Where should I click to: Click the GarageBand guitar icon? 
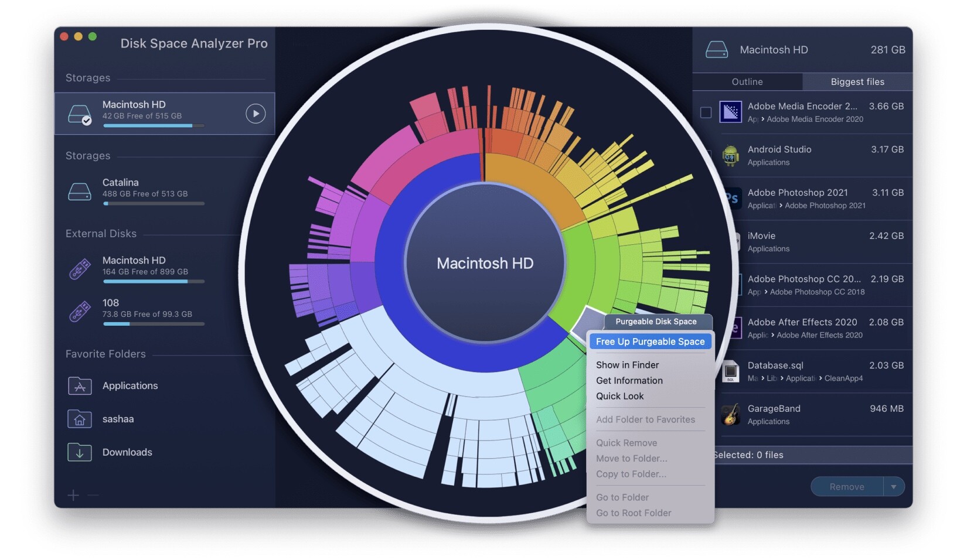tap(730, 415)
